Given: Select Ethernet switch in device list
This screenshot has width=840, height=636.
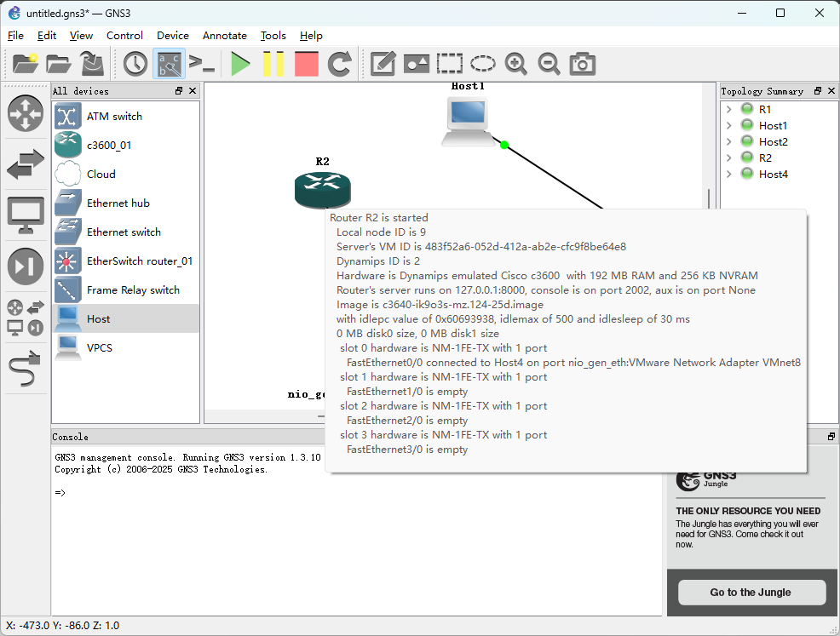Looking at the screenshot, I should (x=126, y=232).
